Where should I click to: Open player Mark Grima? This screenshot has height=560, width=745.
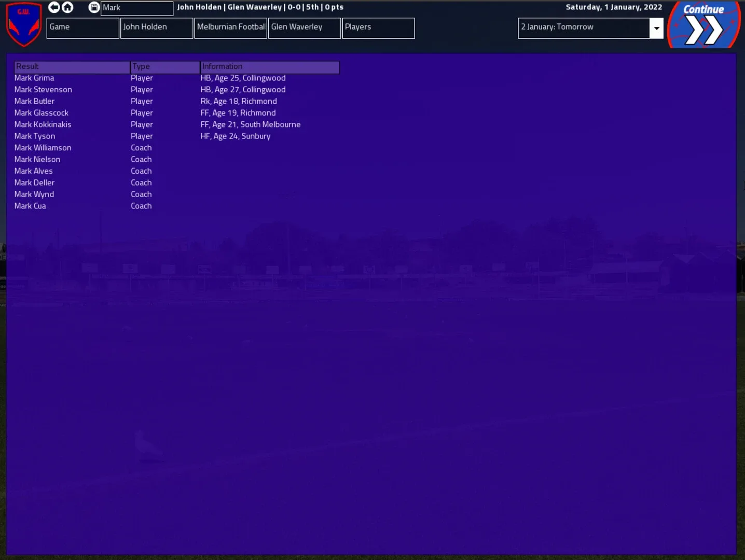[34, 78]
